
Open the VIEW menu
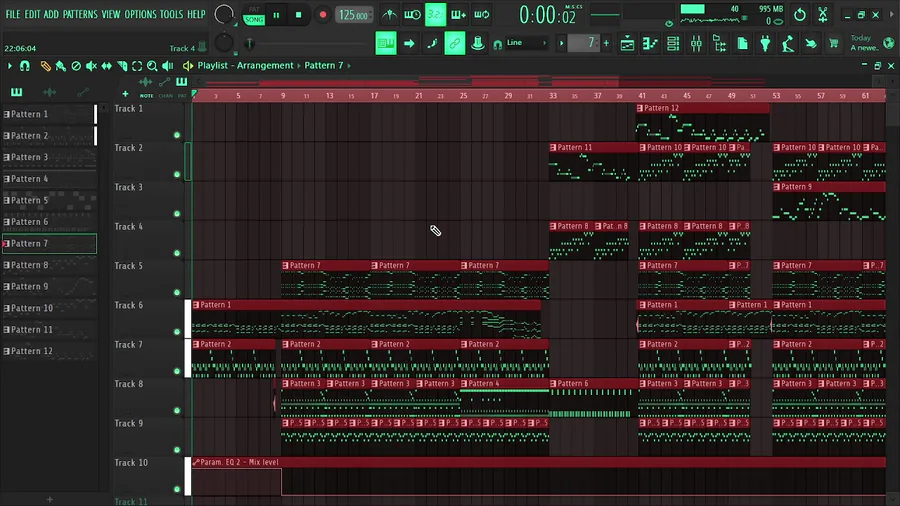pyautogui.click(x=111, y=14)
